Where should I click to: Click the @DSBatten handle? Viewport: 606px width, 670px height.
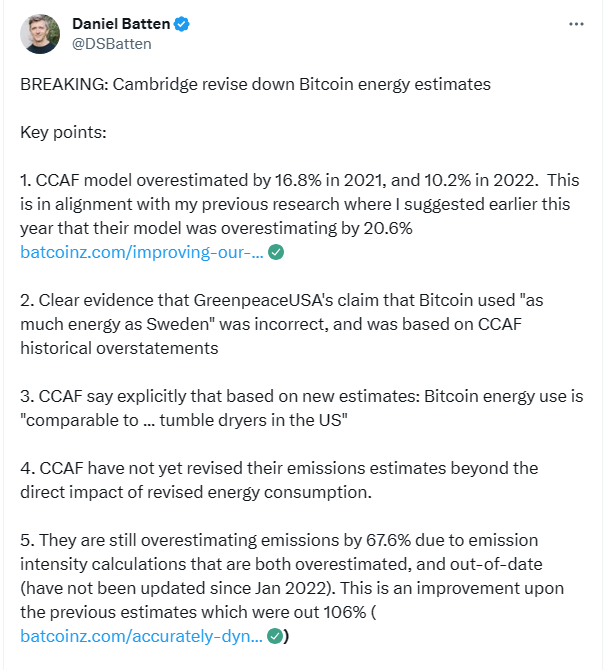click(x=112, y=44)
